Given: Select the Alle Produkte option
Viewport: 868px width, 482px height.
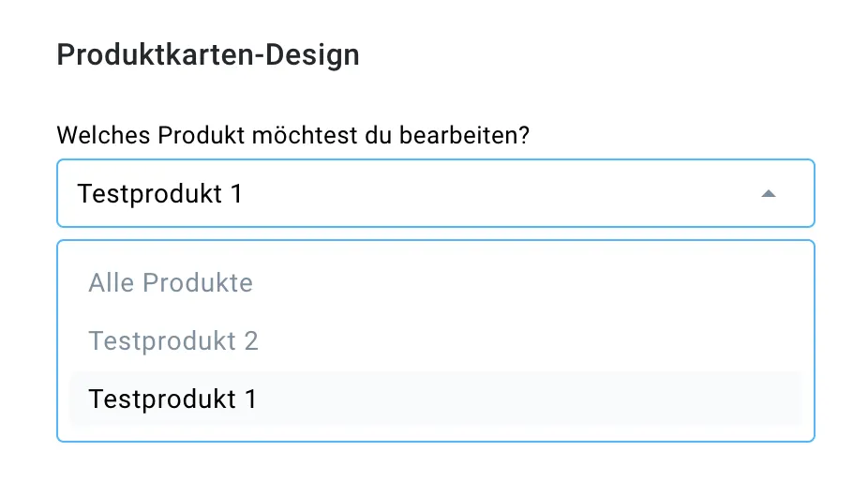Looking at the screenshot, I should pos(435,282).
